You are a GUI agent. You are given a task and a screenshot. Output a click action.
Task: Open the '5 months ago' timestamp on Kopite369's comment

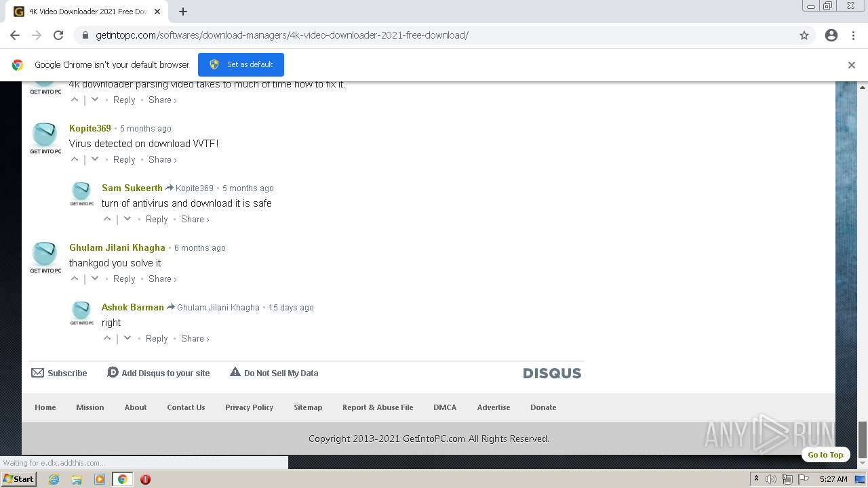point(146,129)
